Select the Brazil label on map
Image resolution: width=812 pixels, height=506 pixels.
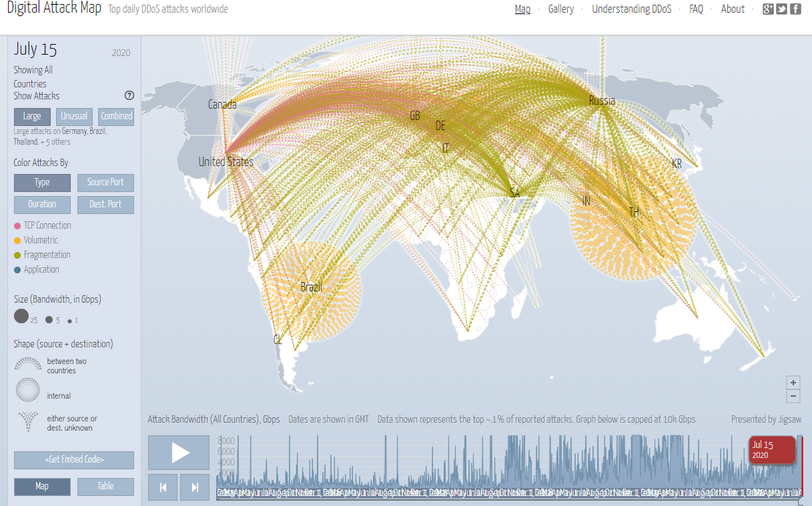click(311, 287)
